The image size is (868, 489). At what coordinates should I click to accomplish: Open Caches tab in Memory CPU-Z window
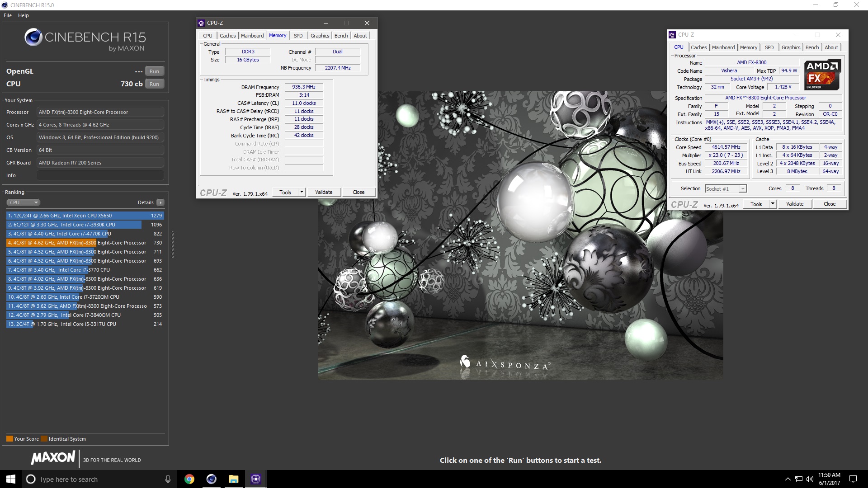click(228, 36)
